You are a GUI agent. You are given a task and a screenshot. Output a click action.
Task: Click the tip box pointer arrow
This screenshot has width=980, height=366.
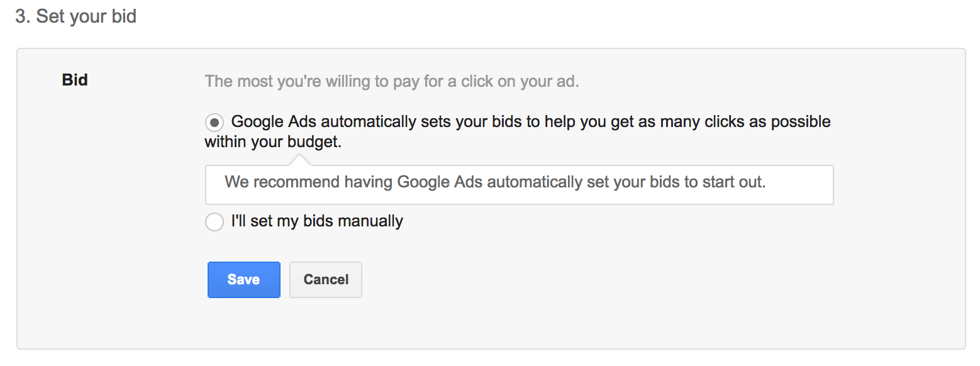301,160
